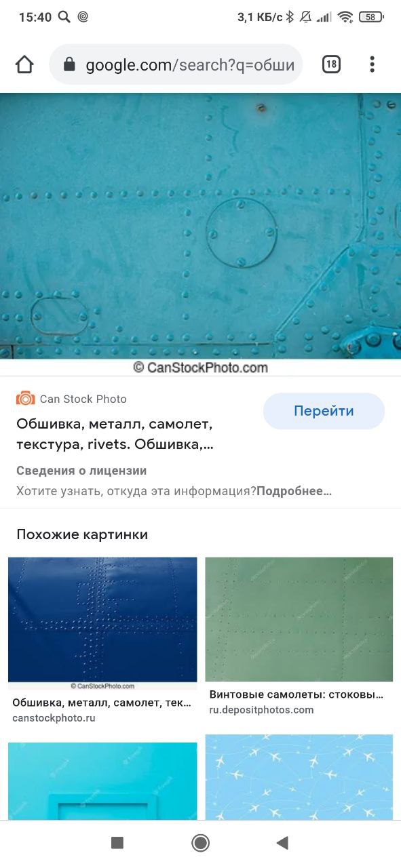
Task: Tap the lock icon in address bar
Action: pos(69,64)
